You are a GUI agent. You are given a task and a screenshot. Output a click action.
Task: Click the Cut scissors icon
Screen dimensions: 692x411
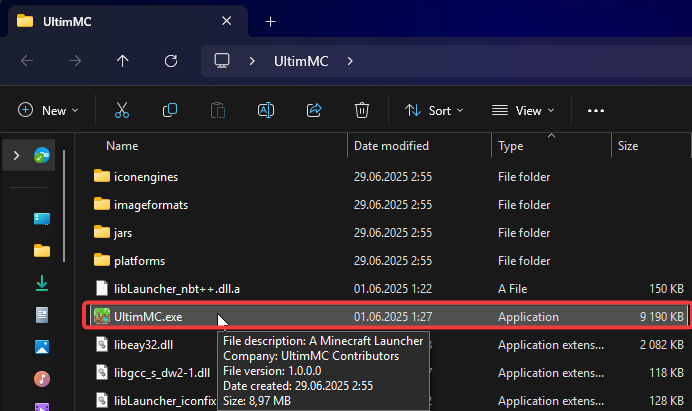pos(122,110)
